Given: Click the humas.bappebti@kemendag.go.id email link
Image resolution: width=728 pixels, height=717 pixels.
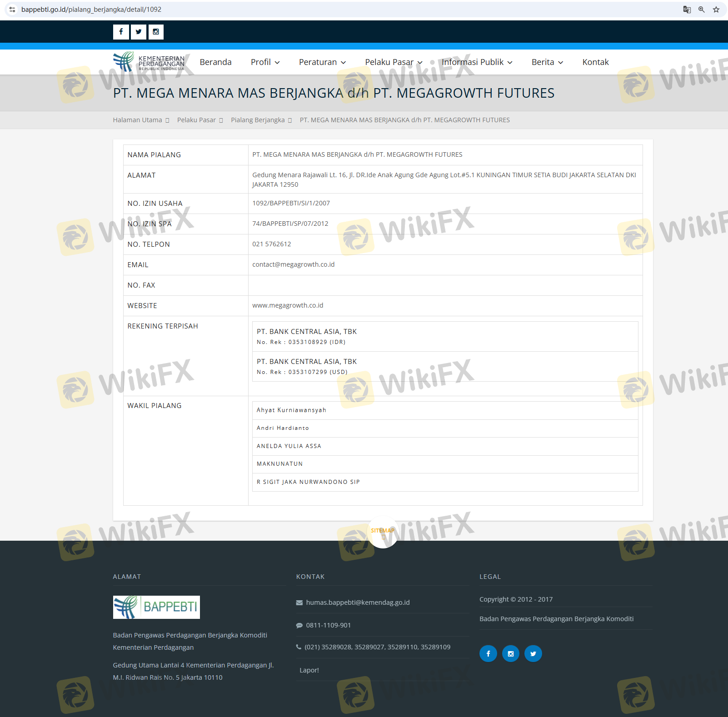Looking at the screenshot, I should point(358,602).
